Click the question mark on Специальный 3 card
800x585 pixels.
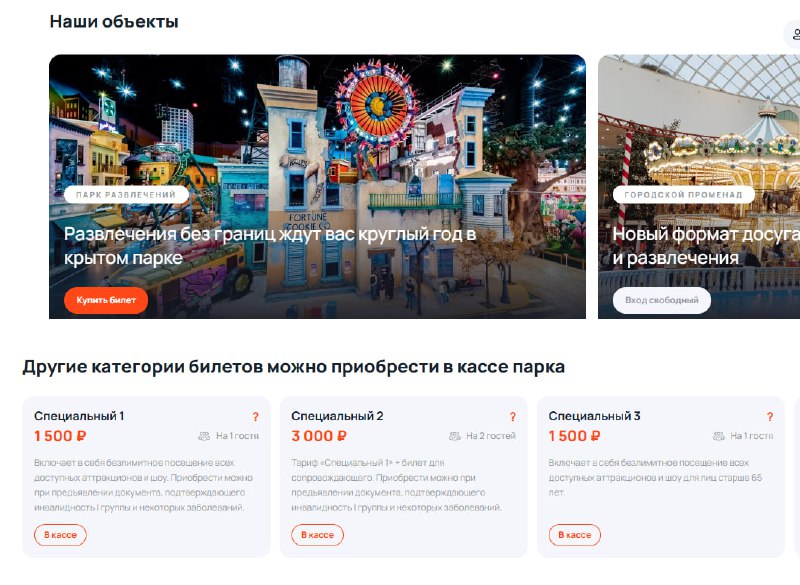[x=770, y=417]
